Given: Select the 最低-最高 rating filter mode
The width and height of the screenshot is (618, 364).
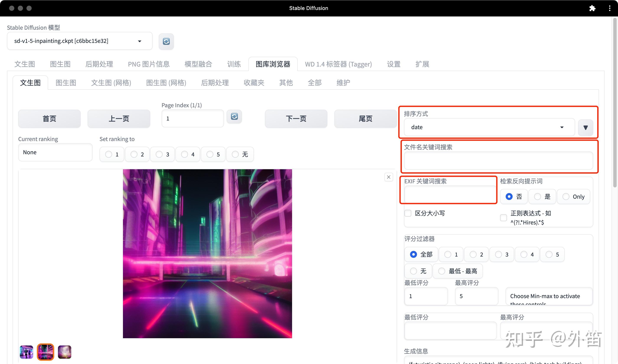Looking at the screenshot, I should [x=441, y=271].
